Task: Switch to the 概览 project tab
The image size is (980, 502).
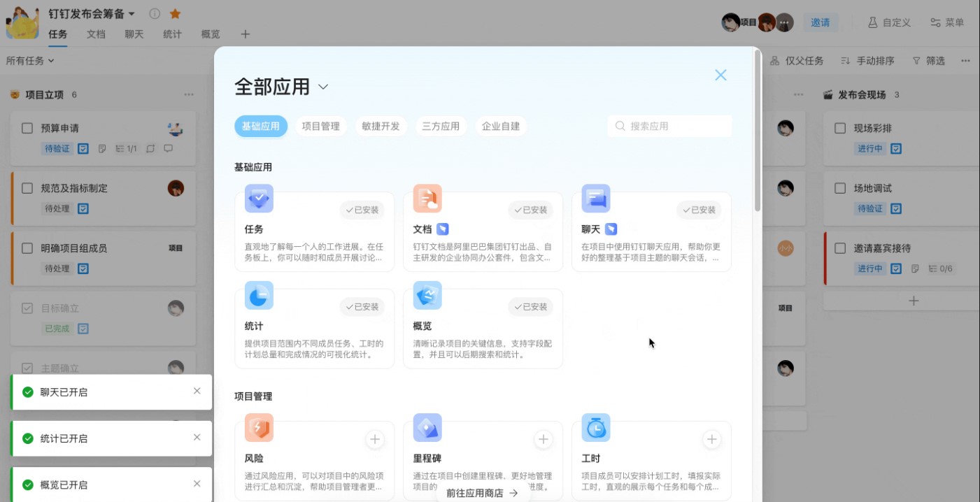Action: [x=211, y=34]
